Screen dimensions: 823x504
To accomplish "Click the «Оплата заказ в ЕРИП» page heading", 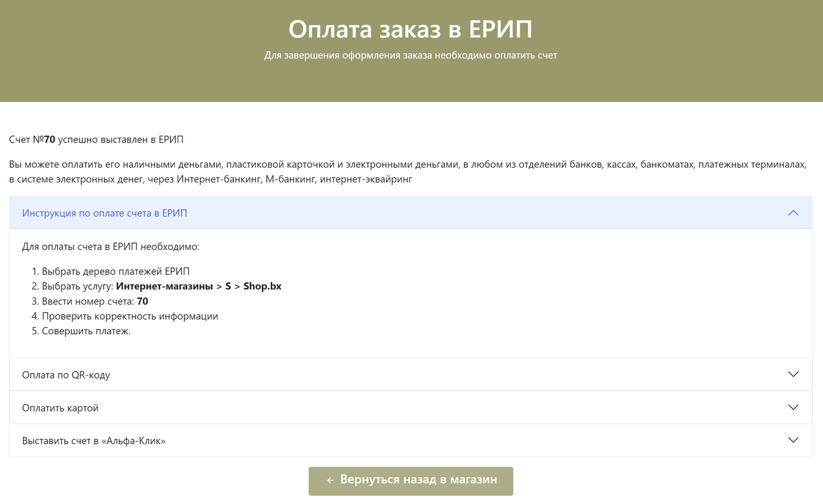I will click(410, 30).
